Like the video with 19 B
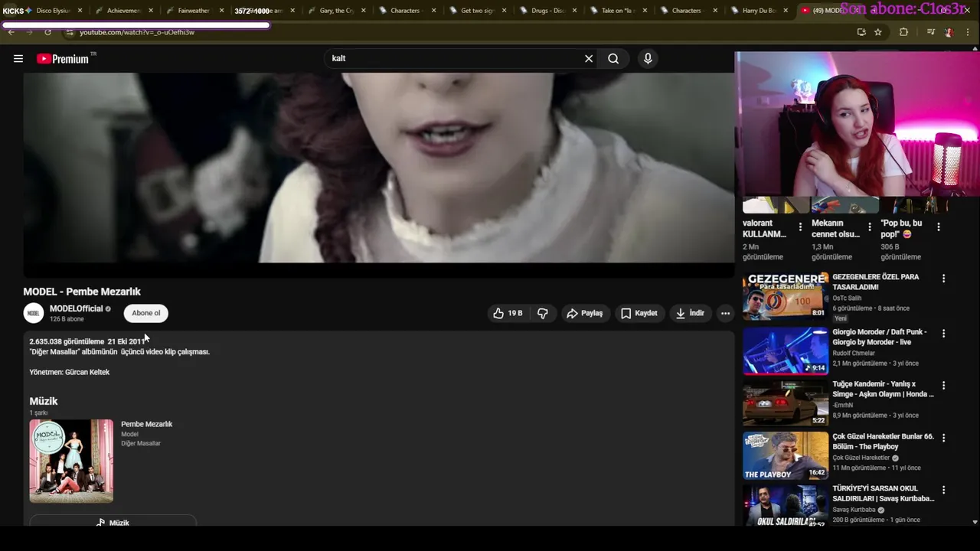The height and width of the screenshot is (551, 980). click(x=508, y=313)
